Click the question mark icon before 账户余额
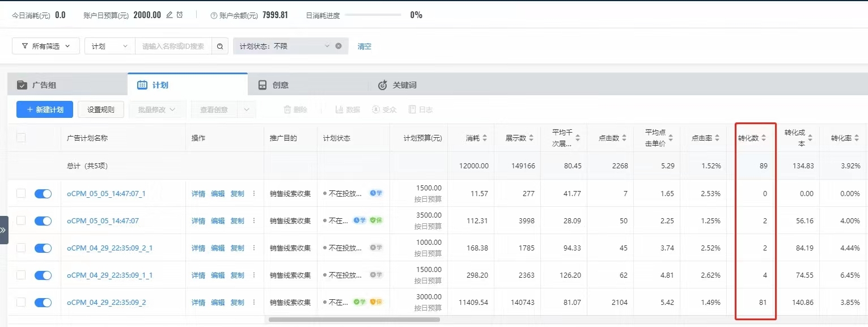This screenshot has width=868, height=327. coord(214,16)
